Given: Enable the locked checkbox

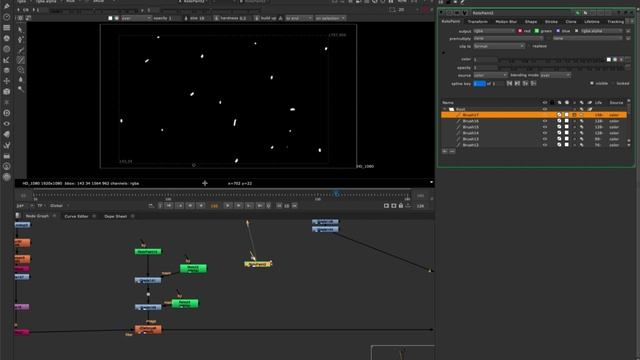Looking at the screenshot, I should [613, 83].
